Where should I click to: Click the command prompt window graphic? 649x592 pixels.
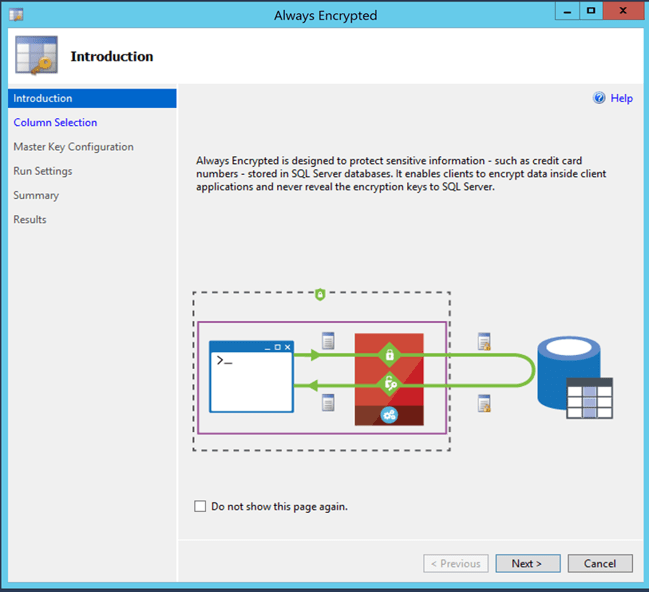pyautogui.click(x=251, y=376)
